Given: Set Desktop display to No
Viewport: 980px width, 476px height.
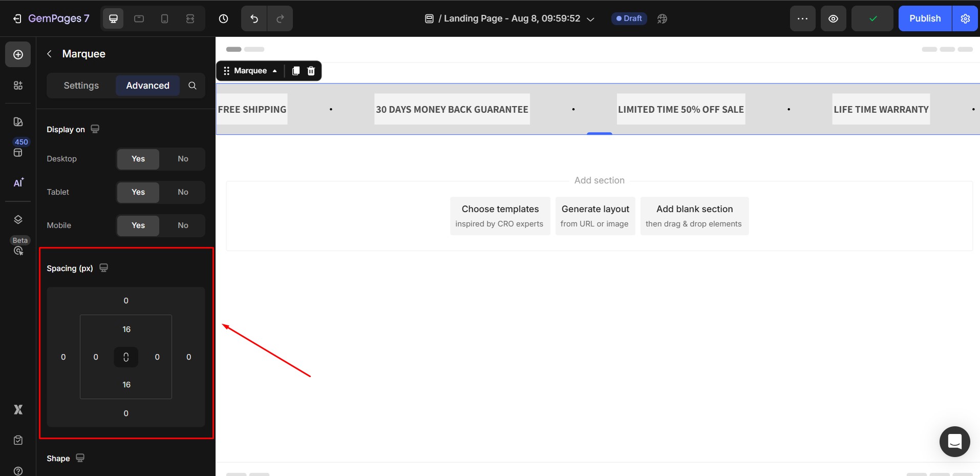Looking at the screenshot, I should (x=183, y=159).
